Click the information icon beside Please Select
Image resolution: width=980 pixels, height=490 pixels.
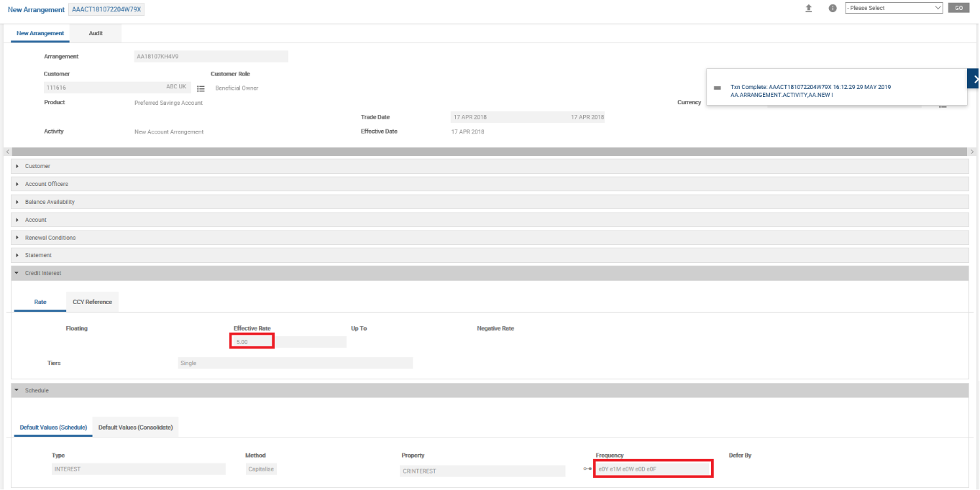click(x=833, y=8)
